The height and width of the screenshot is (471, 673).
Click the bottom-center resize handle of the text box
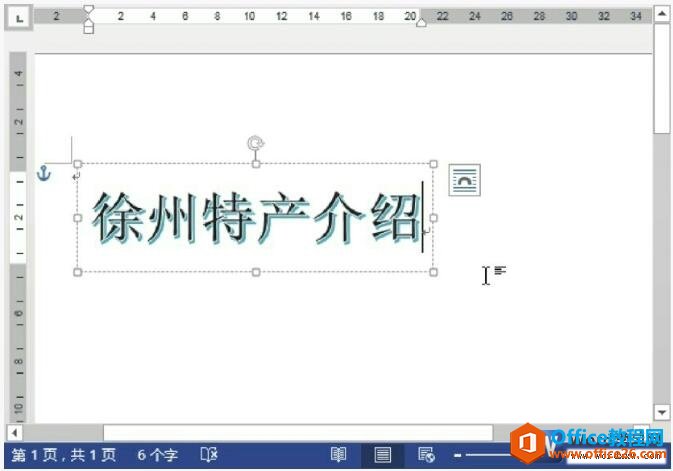point(256,272)
